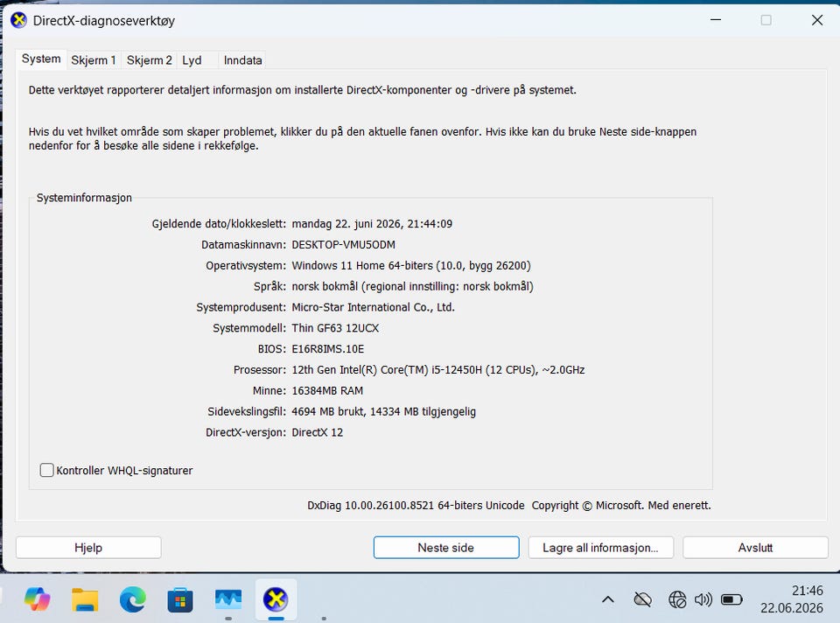
Task: Select DirectX diagnostic tool taskbar icon
Action: (276, 599)
